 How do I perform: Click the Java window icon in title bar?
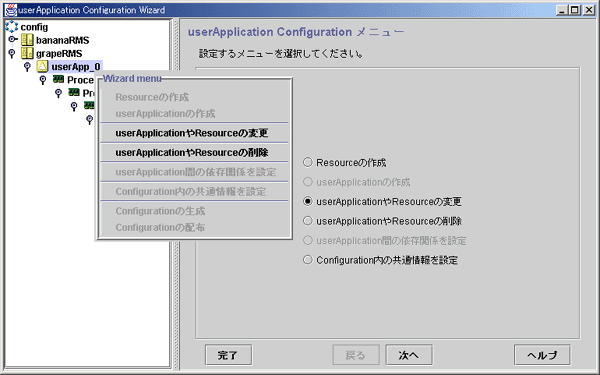pos(11,10)
